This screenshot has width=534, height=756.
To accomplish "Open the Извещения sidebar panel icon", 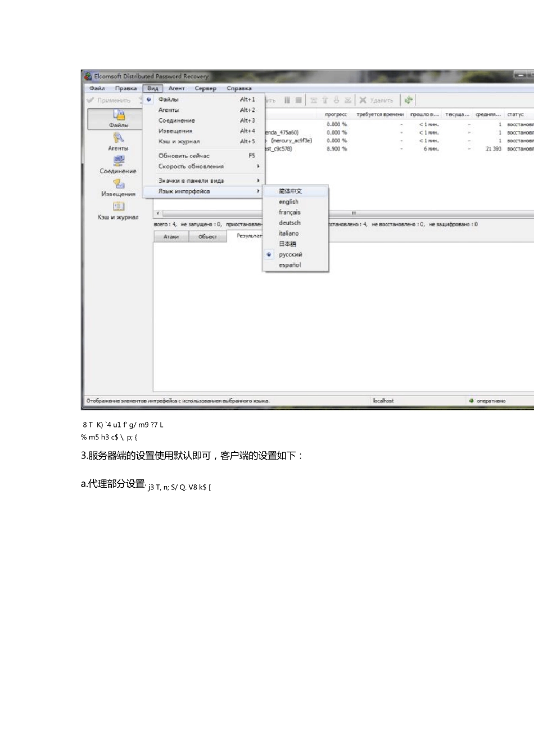I will click(118, 187).
